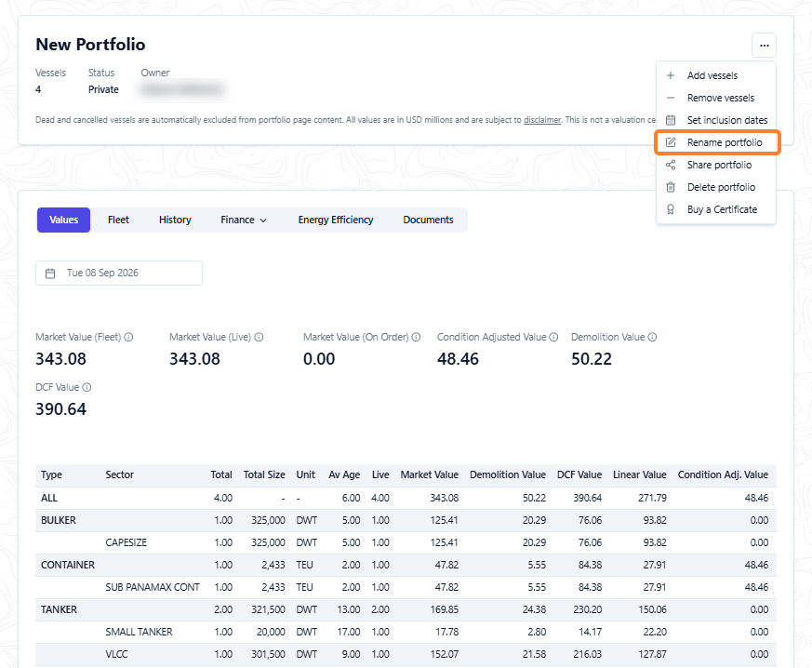The width and height of the screenshot is (812, 668).
Task: Click the edit pencil icon beside Rename portfolio
Action: click(x=671, y=142)
